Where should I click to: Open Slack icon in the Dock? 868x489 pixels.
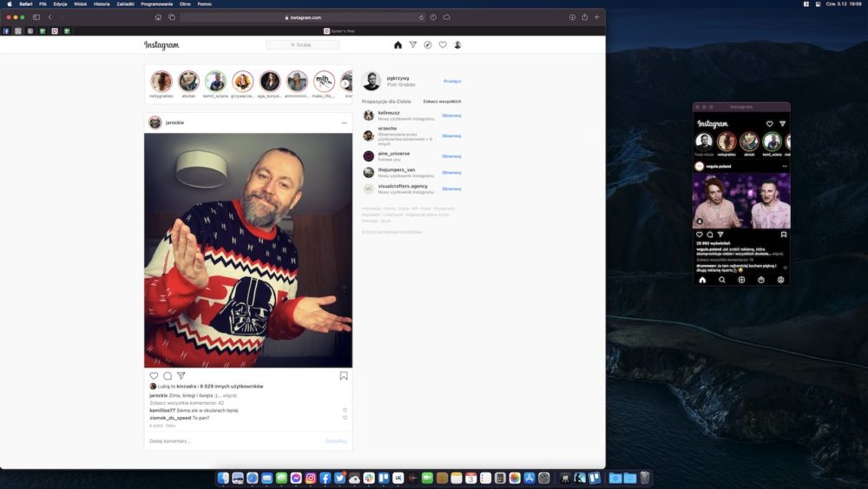click(x=369, y=478)
